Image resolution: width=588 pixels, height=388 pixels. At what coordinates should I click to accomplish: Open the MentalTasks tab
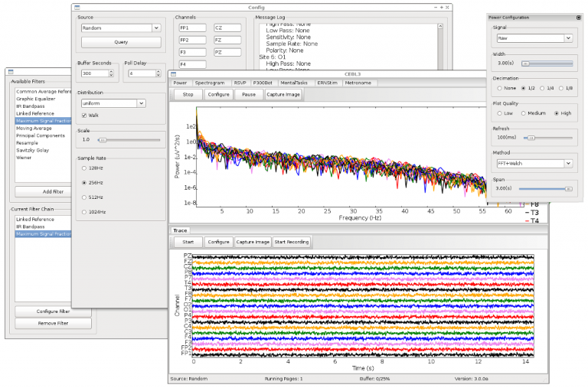(292, 82)
